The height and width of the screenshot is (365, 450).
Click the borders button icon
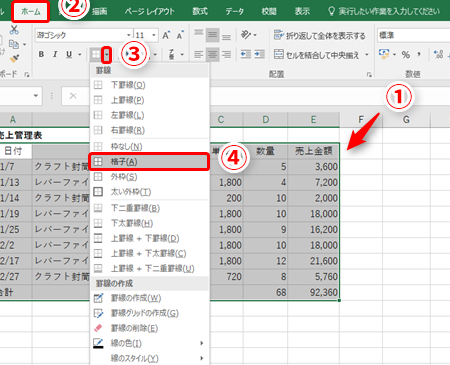point(96,54)
